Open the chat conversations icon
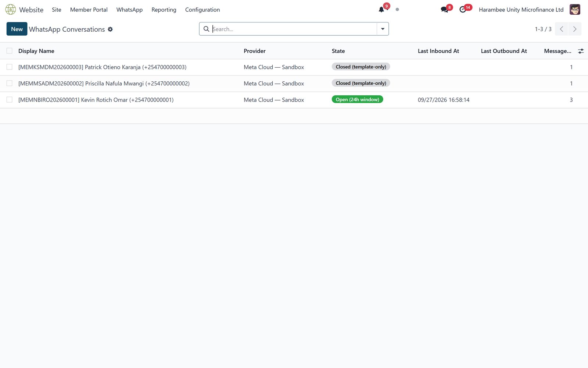Image resolution: width=588 pixels, height=368 pixels. (444, 10)
